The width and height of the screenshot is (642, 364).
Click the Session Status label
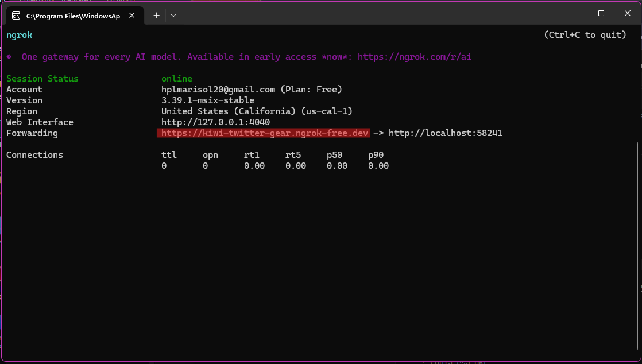[x=42, y=79]
